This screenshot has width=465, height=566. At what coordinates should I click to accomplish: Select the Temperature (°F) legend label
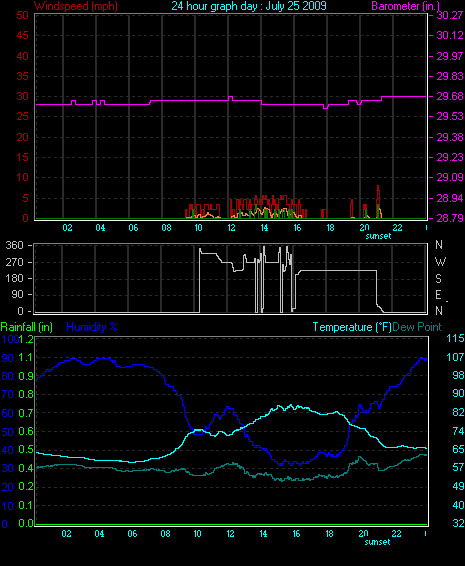(352, 327)
